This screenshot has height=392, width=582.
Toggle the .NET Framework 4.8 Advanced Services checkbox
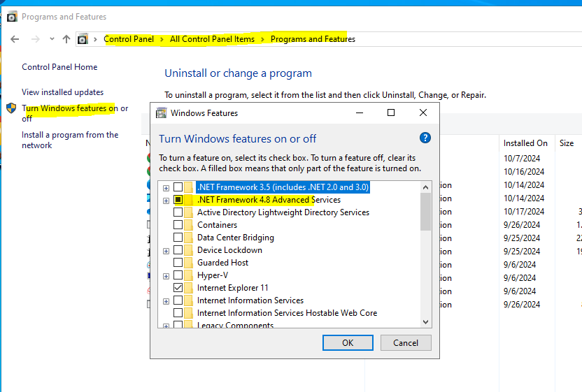pos(178,200)
